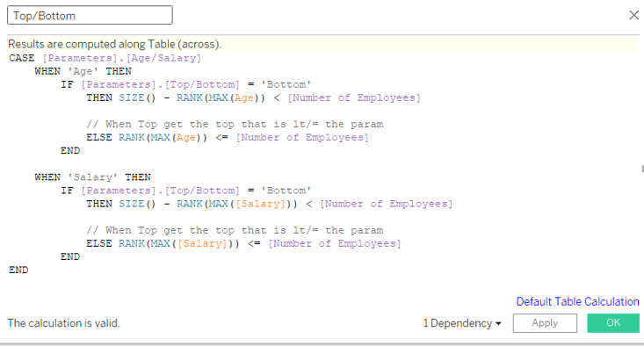Image resolution: width=644 pixels, height=346 pixels.
Task: Expand the 1 Dependency dropdown
Action: [x=462, y=323]
